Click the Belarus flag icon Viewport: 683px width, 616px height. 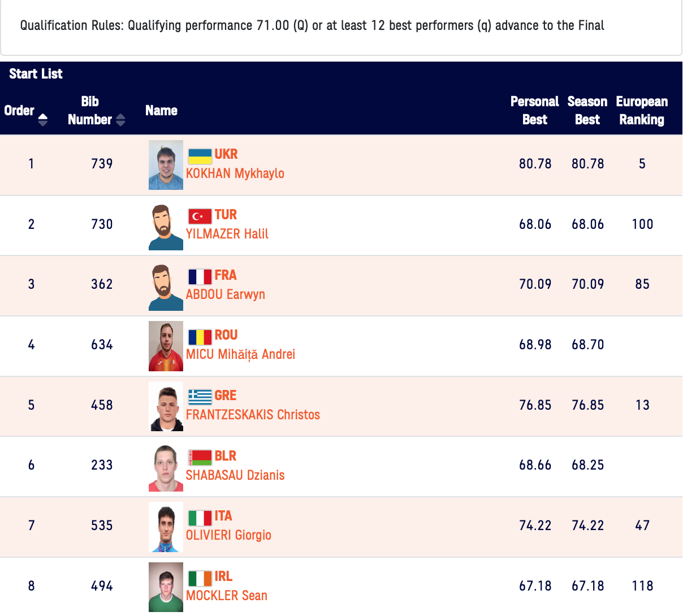[x=200, y=457]
